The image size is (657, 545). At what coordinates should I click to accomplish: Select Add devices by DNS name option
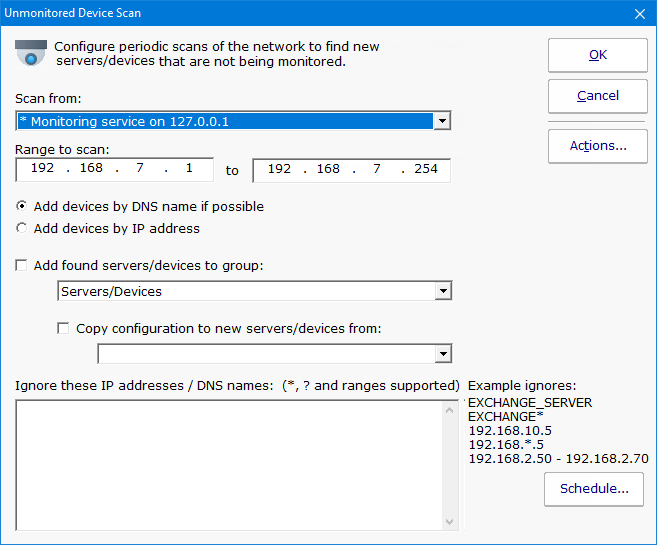[23, 206]
